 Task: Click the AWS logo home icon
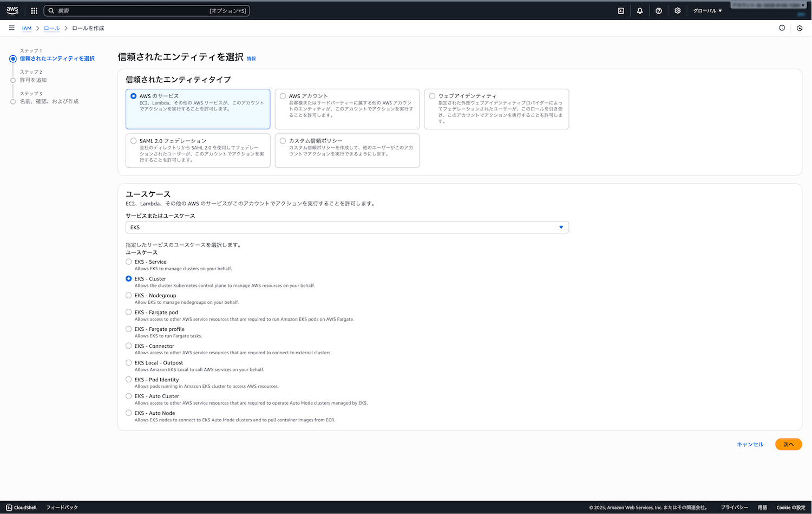[x=12, y=10]
